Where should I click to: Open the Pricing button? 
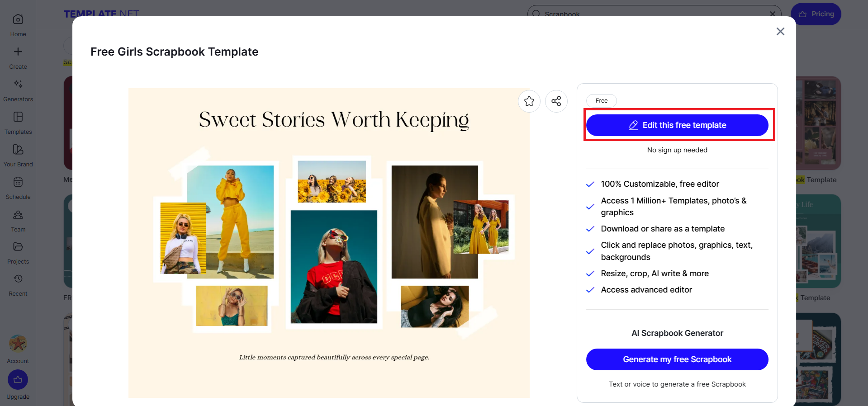click(x=816, y=14)
